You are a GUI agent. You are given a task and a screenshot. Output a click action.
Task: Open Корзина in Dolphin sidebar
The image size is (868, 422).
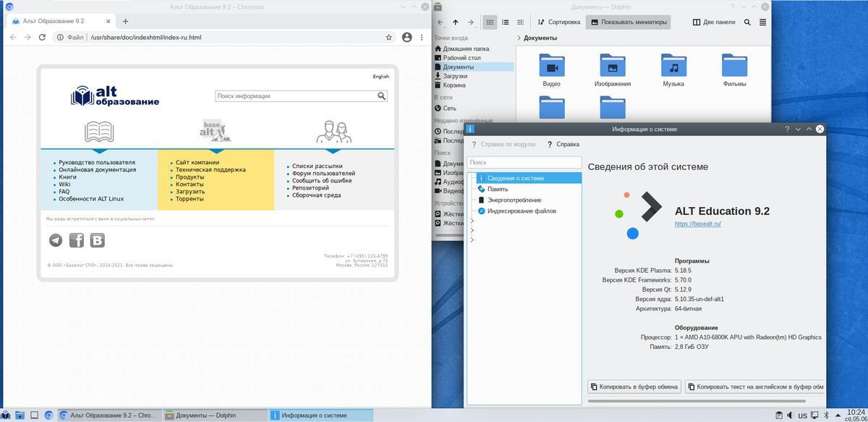point(474,85)
